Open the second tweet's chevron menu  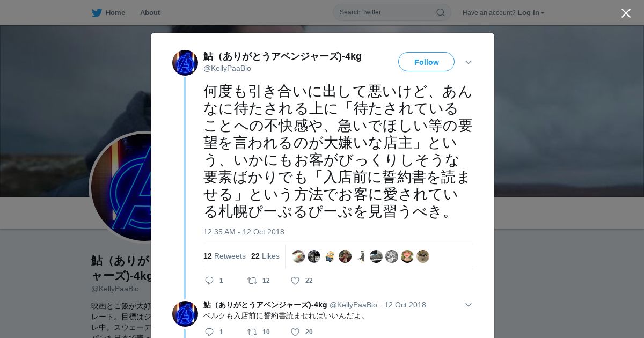click(469, 305)
